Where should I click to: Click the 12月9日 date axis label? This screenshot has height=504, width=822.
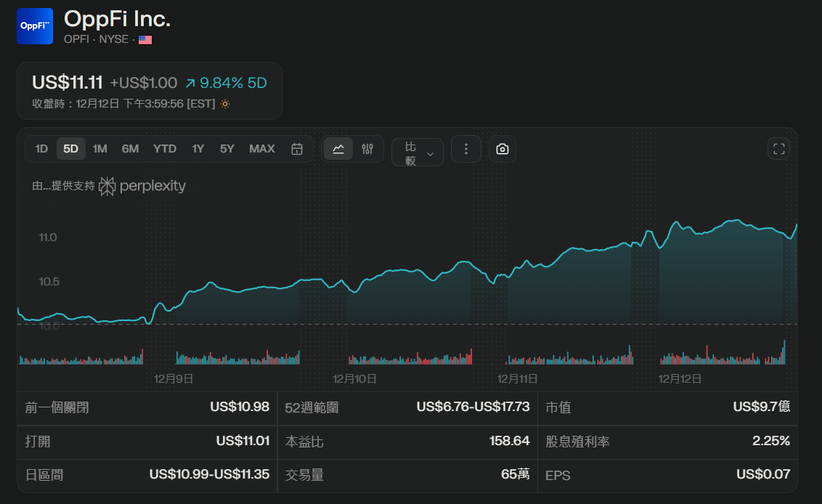coord(174,378)
